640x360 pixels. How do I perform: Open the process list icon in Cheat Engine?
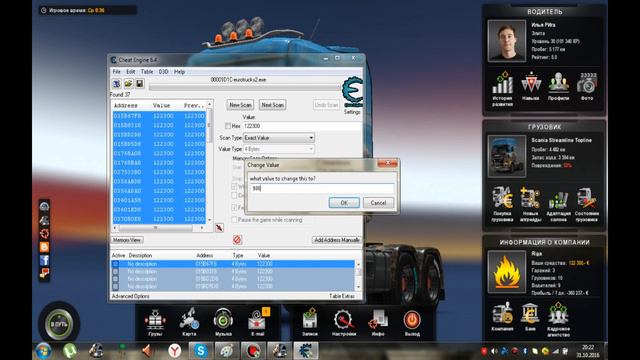116,84
